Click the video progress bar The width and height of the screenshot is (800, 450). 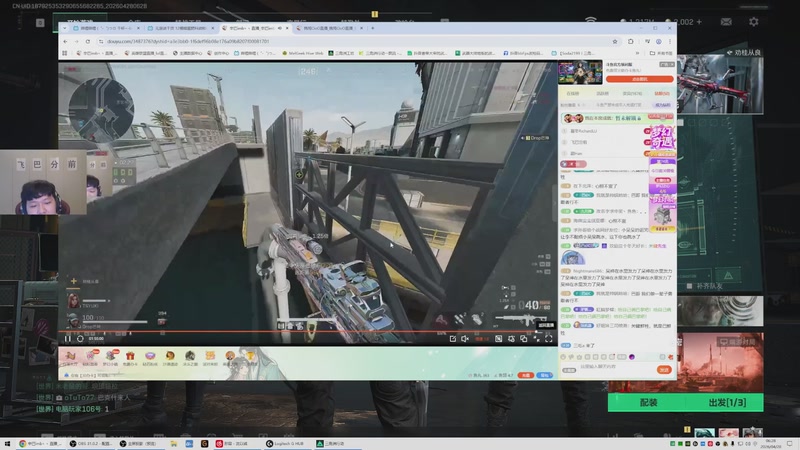point(308,332)
